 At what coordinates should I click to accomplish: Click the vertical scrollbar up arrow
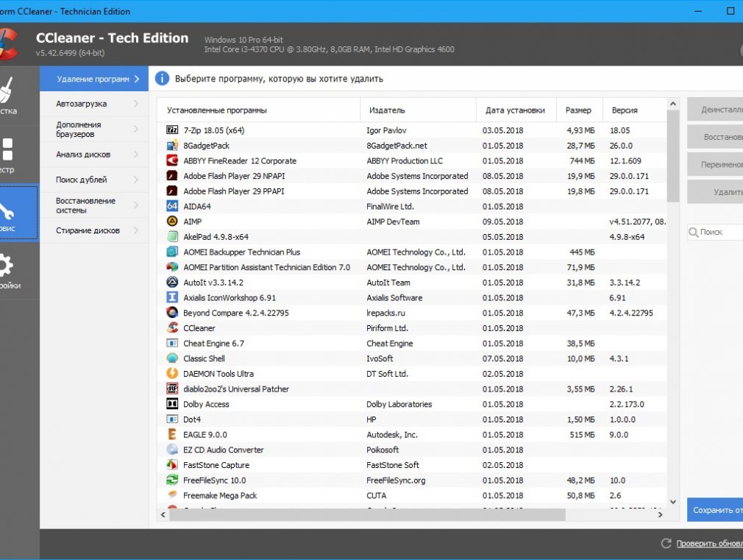click(x=673, y=104)
